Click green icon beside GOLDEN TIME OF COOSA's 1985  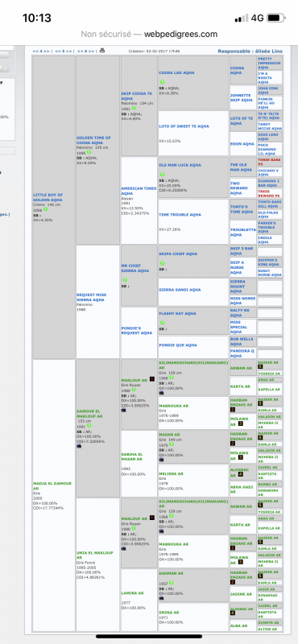[x=89, y=152]
